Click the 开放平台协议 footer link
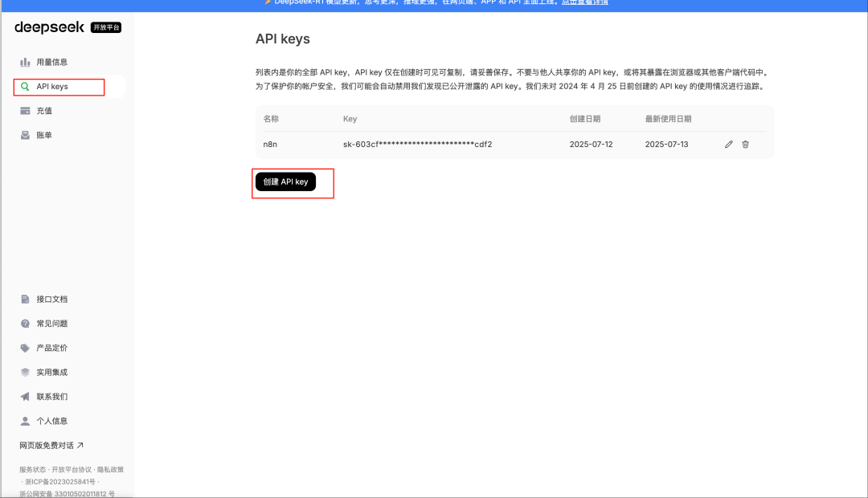Image resolution: width=868 pixels, height=498 pixels. coord(72,470)
